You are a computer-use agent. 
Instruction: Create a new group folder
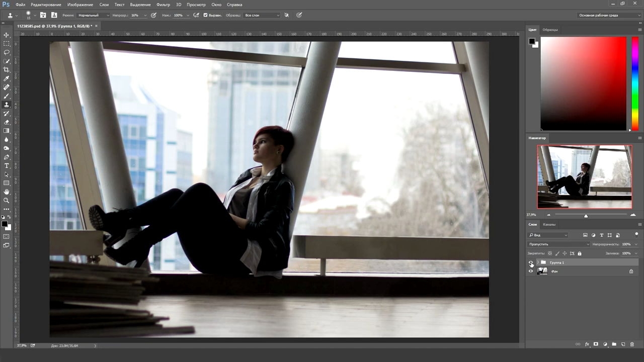(614, 344)
